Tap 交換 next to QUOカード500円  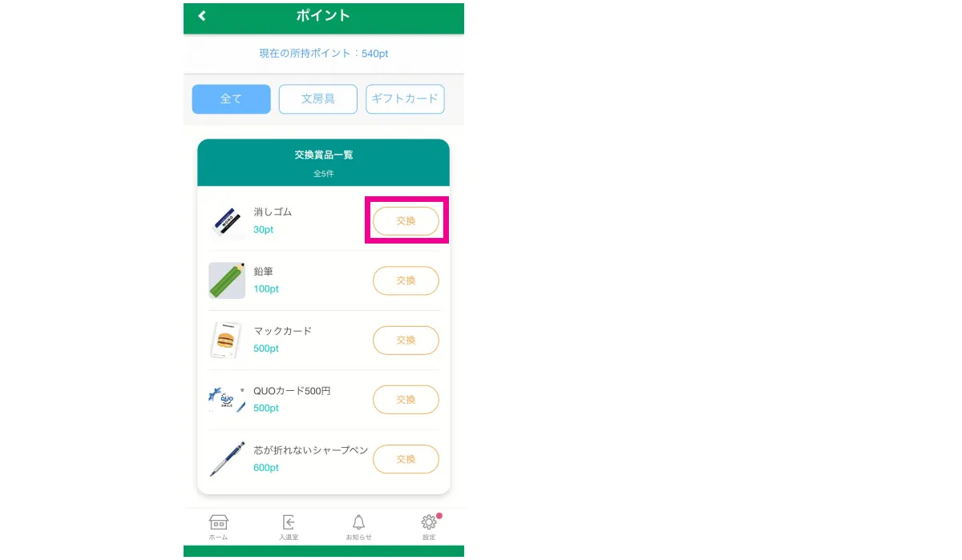click(x=406, y=399)
